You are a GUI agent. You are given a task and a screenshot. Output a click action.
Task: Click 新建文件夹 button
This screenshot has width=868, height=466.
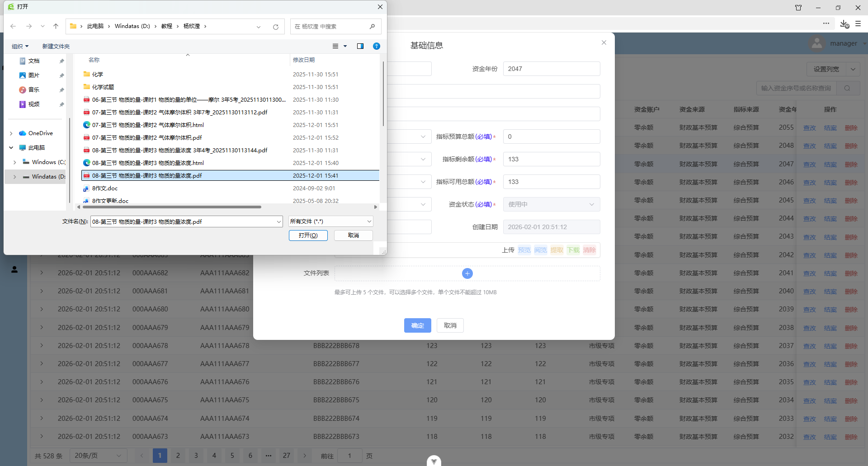pos(56,46)
